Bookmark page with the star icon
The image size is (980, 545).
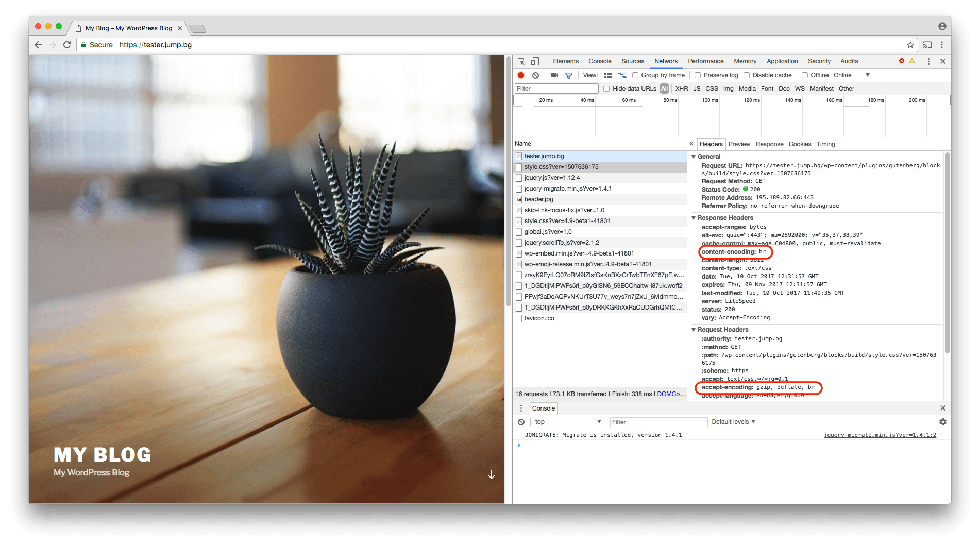coord(910,45)
